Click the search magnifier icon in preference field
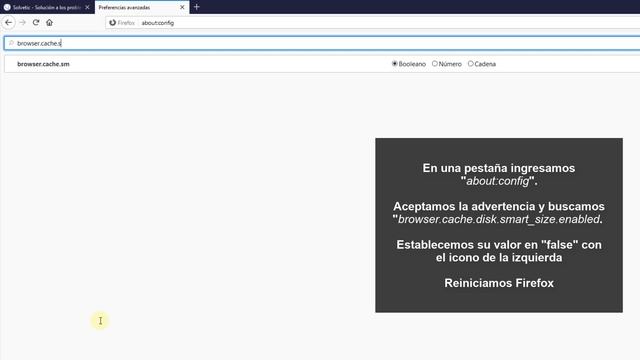Viewport: 640px width, 360px height. 11,43
